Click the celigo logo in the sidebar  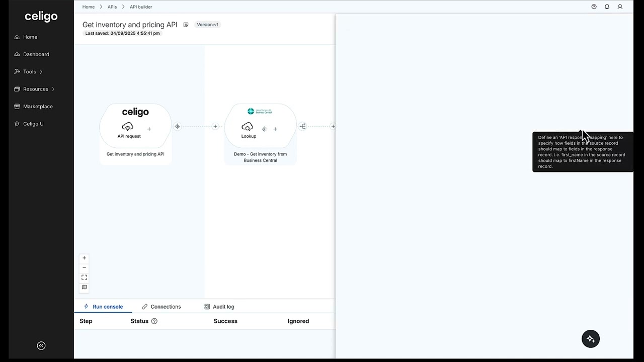tap(41, 17)
